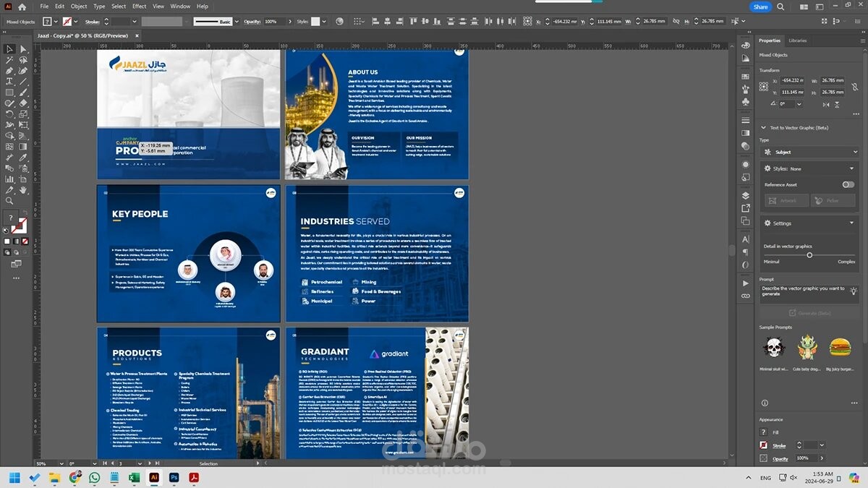This screenshot has height=488, width=868.
Task: Open the Effect menu
Action: point(139,7)
